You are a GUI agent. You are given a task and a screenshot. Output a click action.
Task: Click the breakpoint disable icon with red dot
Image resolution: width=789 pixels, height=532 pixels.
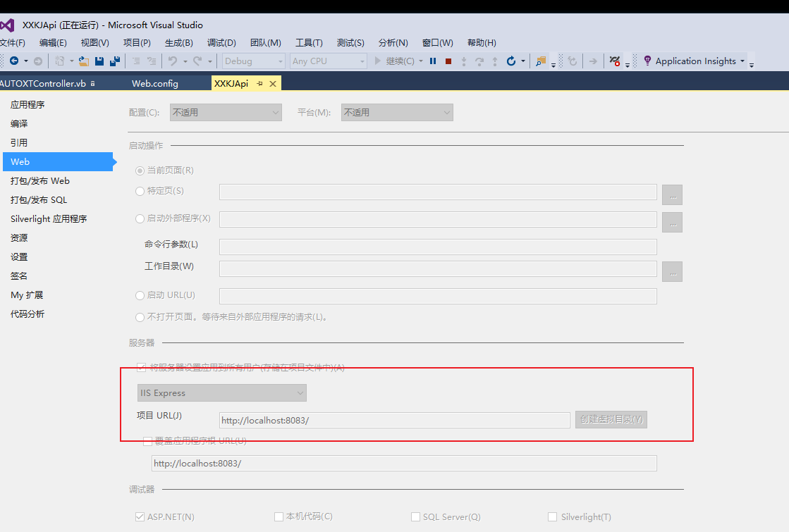[614, 61]
